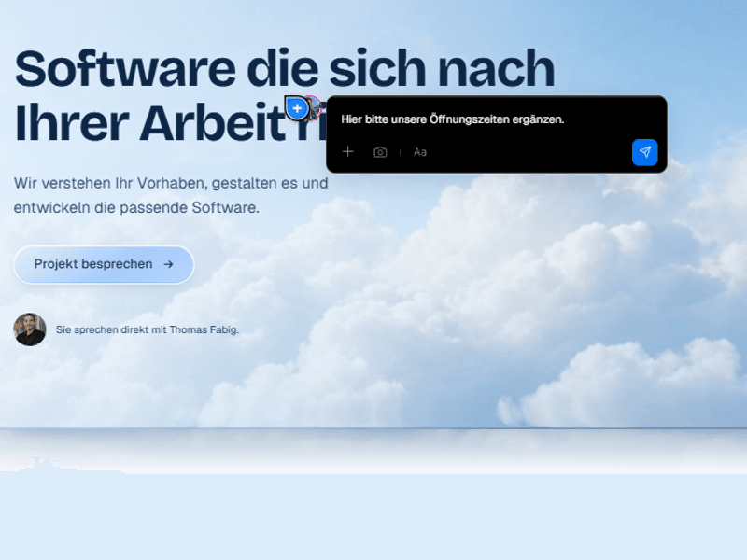Click the comment text field about Öffnungszeiten
Image resolution: width=747 pixels, height=560 pixels.
[453, 119]
